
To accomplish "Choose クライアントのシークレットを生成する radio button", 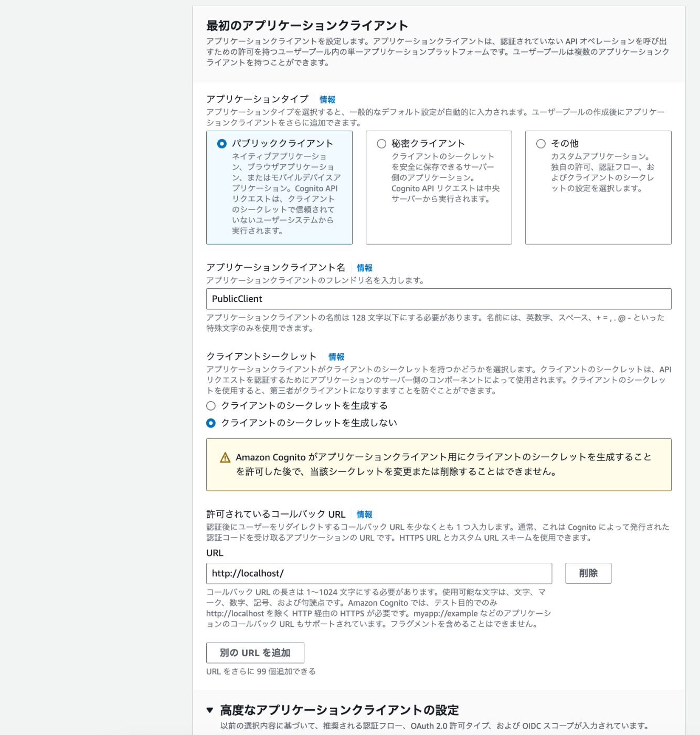I will coord(211,406).
